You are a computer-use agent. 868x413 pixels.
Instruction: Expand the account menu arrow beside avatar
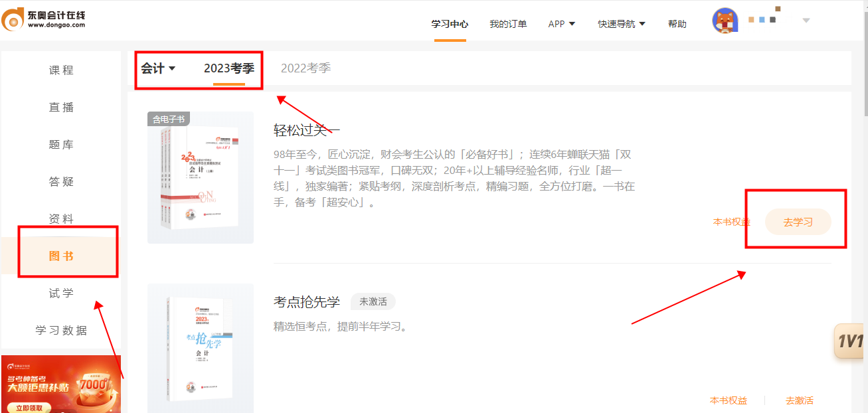click(806, 21)
